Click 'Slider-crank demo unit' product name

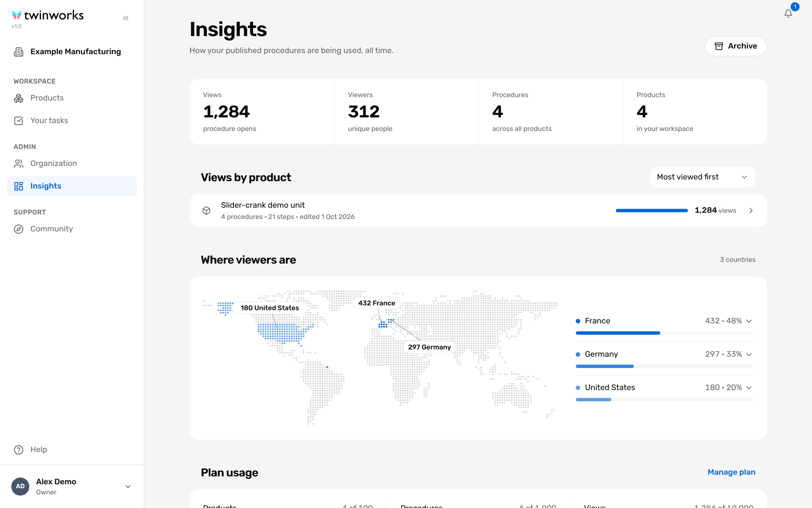point(263,205)
